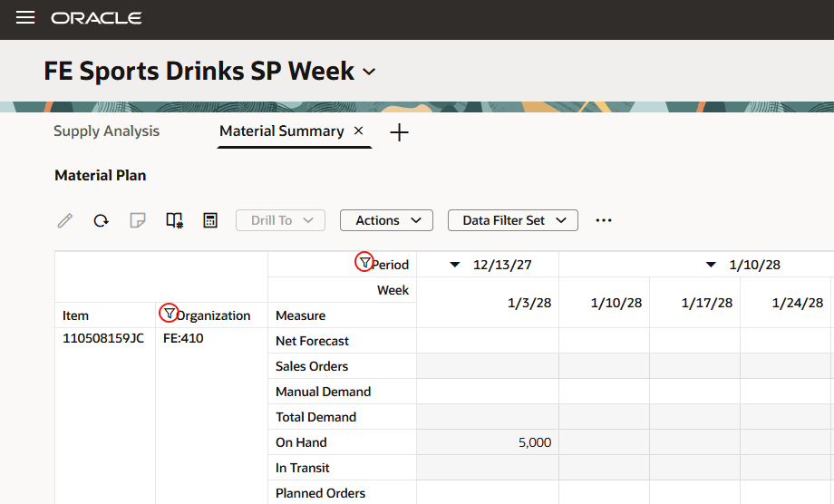This screenshot has height=504, width=834.
Task: Select organization FE:410 cell
Action: (x=183, y=338)
